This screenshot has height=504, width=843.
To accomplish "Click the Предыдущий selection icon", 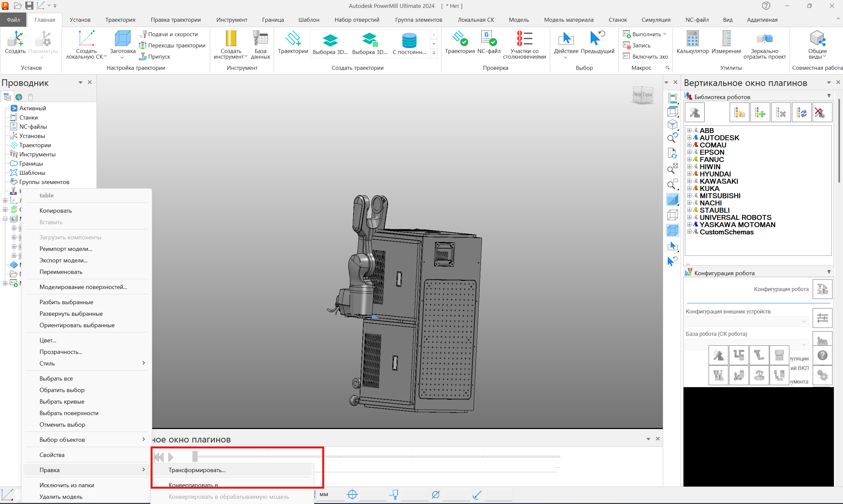I will pyautogui.click(x=597, y=39).
